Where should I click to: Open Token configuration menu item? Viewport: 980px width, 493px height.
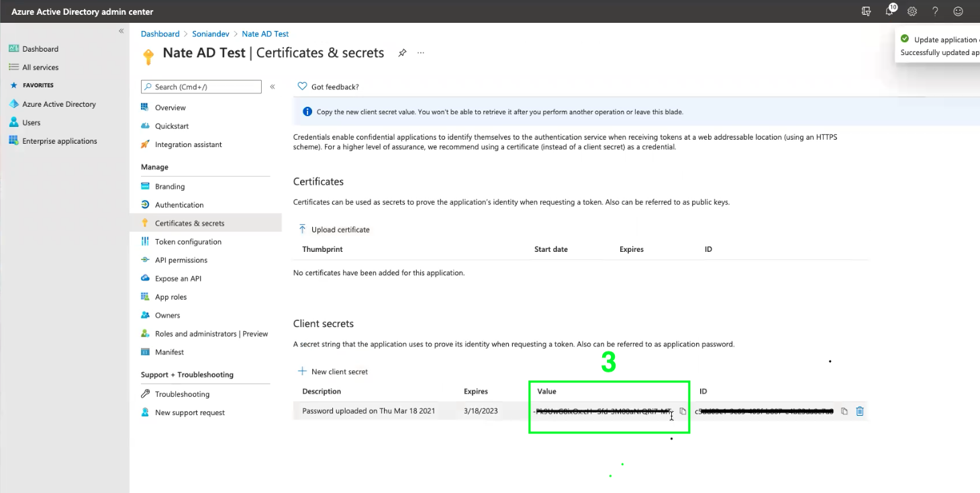188,242
